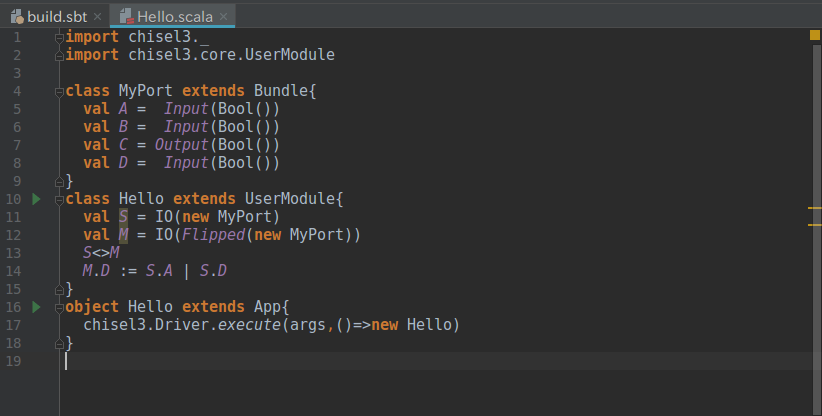Click S.D on line 14

(213, 271)
